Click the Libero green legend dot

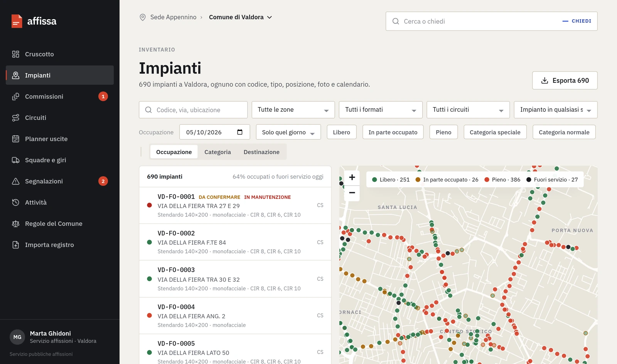(x=374, y=179)
